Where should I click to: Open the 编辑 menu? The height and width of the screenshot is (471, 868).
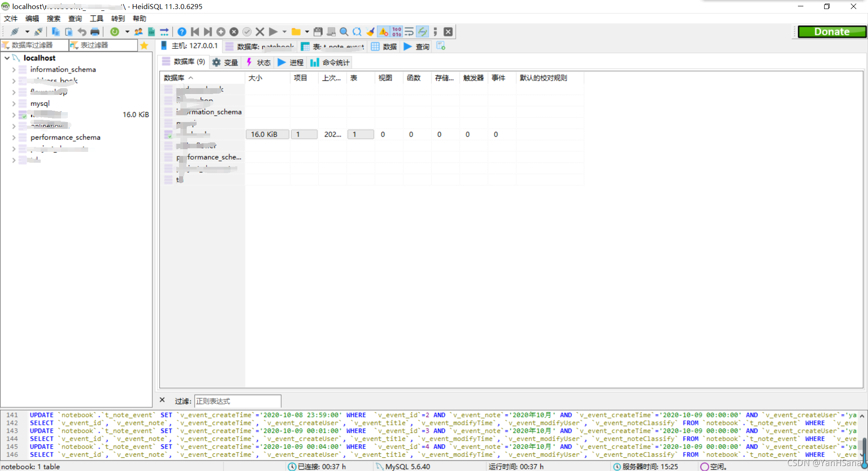coord(32,19)
